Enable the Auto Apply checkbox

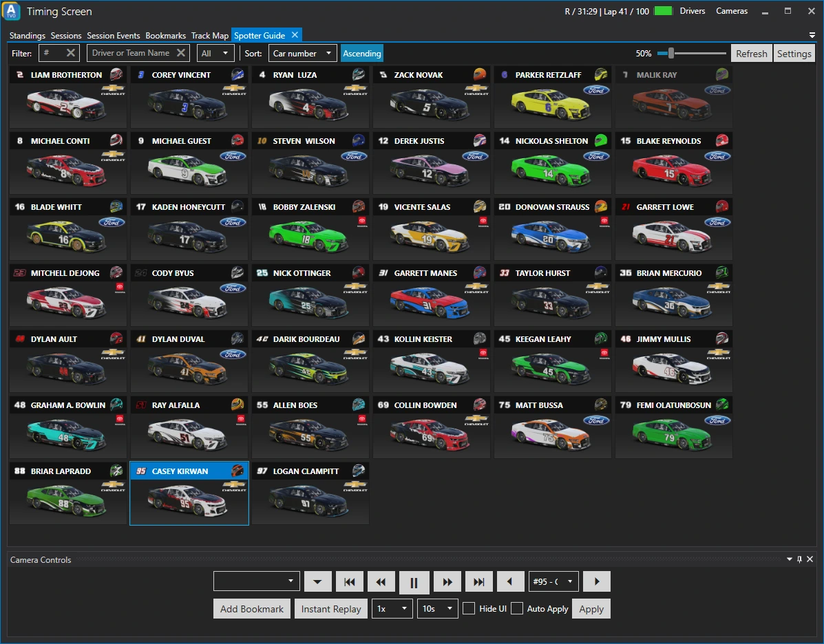click(x=517, y=608)
